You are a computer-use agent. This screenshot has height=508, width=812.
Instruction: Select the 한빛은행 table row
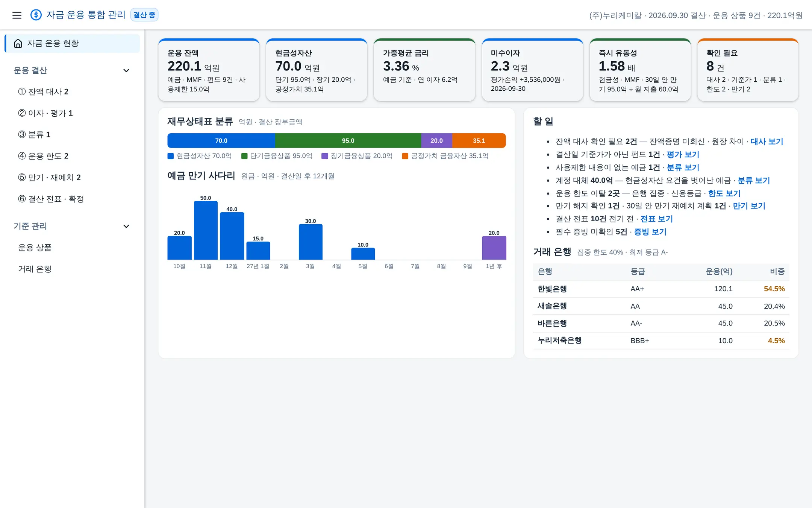(x=661, y=289)
